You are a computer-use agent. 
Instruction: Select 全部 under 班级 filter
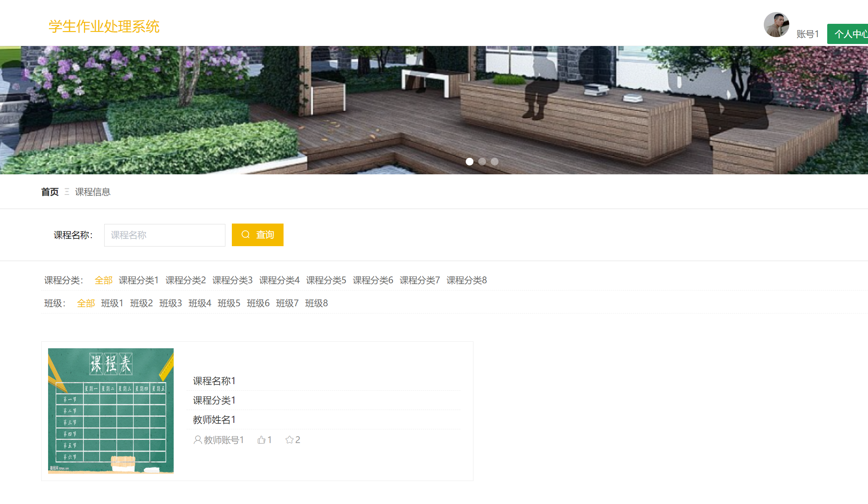[x=86, y=303]
